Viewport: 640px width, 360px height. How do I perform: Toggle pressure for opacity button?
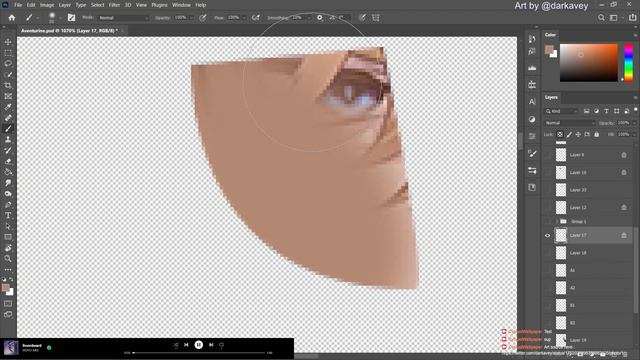pos(203,18)
